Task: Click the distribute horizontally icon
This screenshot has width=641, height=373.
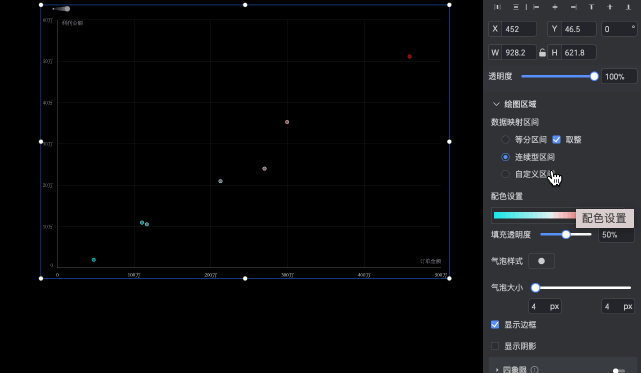Action: click(498, 7)
